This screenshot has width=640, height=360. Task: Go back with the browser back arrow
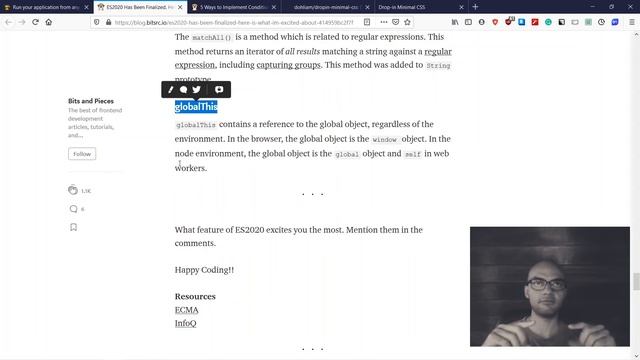9,22
